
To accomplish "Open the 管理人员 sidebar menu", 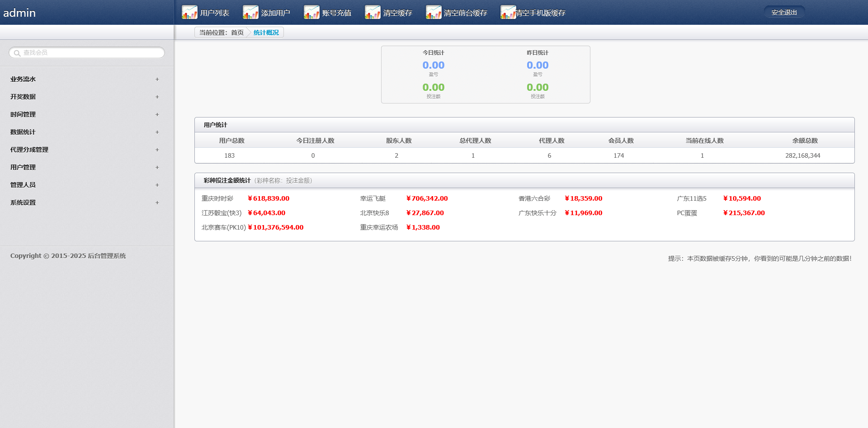I will click(23, 185).
